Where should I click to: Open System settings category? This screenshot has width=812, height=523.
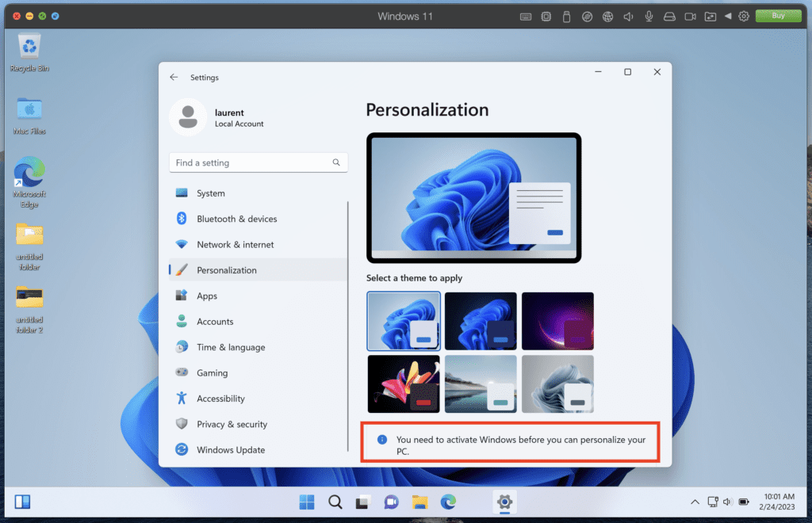click(259, 193)
